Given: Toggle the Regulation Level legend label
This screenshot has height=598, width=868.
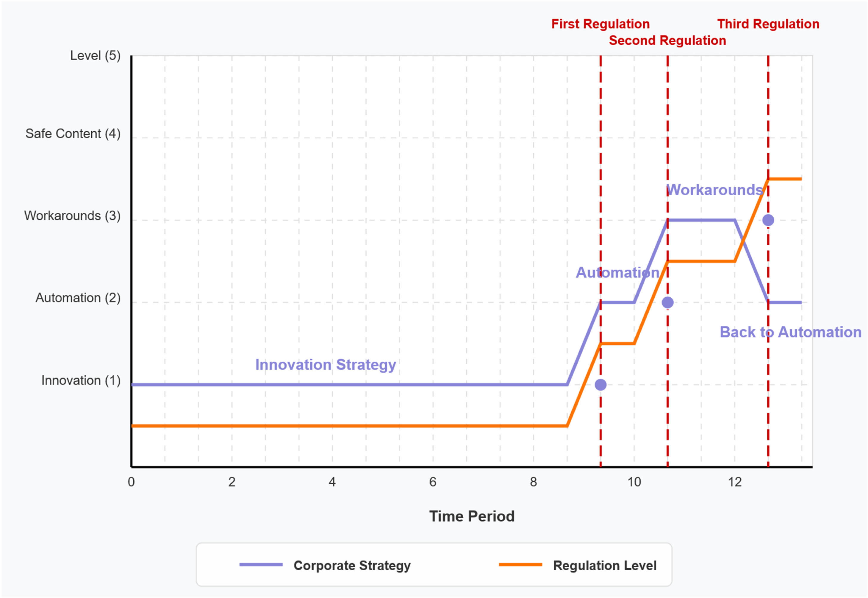Looking at the screenshot, I should tap(605, 565).
